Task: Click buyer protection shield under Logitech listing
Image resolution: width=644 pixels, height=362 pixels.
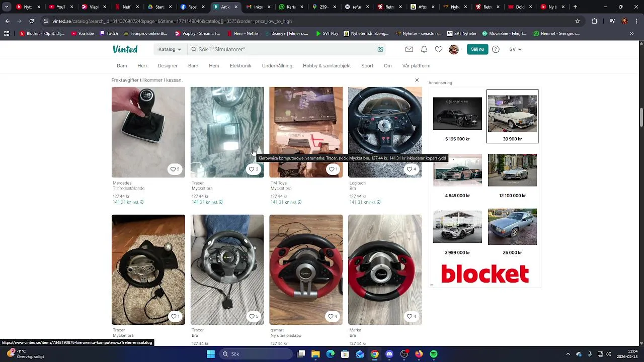Action: (x=379, y=202)
